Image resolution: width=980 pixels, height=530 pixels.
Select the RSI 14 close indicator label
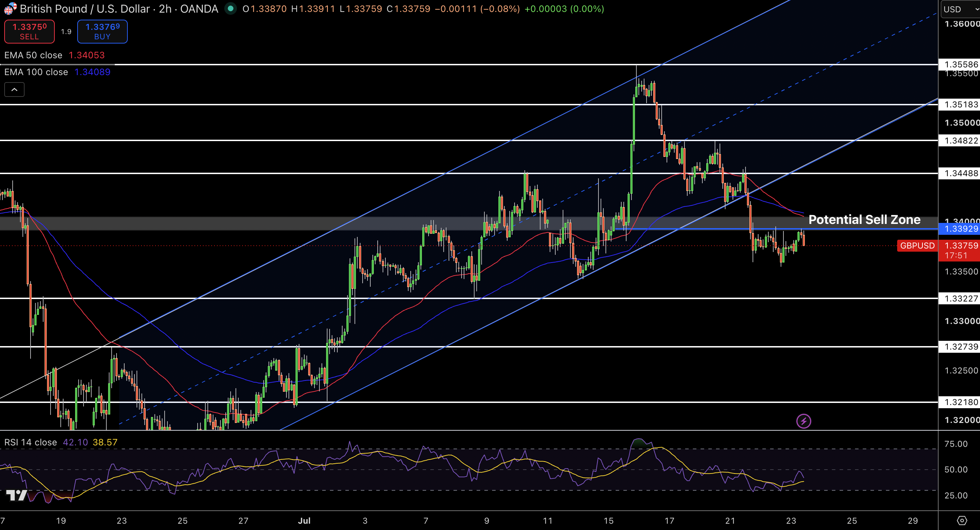(31, 442)
